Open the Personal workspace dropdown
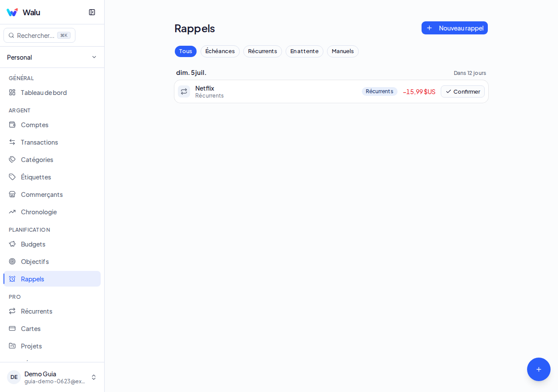Viewport: 558px width, 392px height. tap(52, 57)
